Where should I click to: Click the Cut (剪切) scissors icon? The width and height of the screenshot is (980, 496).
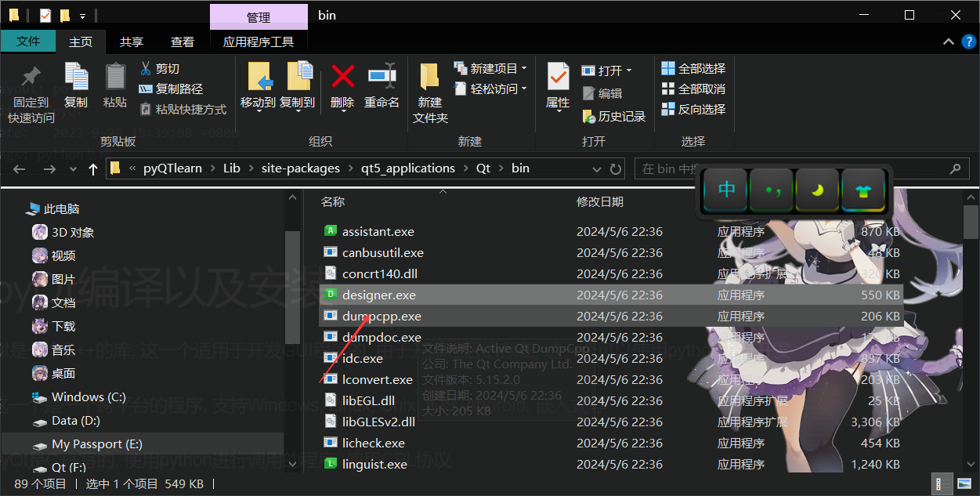(x=145, y=68)
